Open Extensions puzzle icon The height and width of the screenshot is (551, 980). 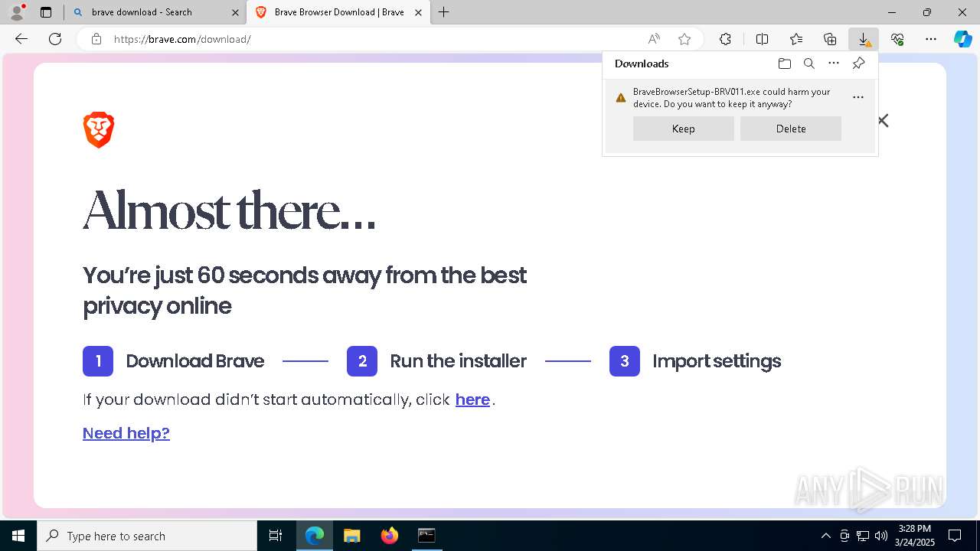725,39
